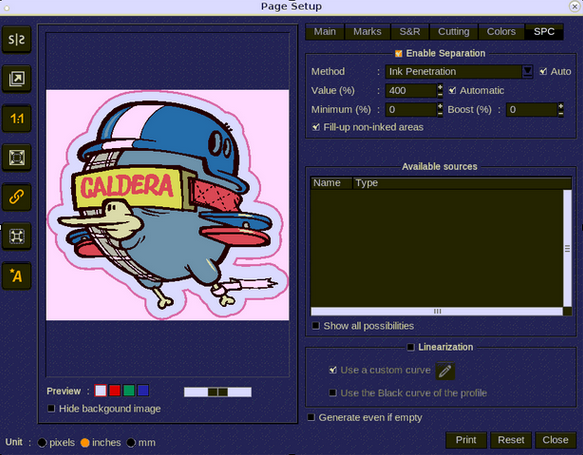Adjust the Value (%) stepper arrows
Image resolution: width=583 pixels, height=455 pixels.
coord(440,90)
